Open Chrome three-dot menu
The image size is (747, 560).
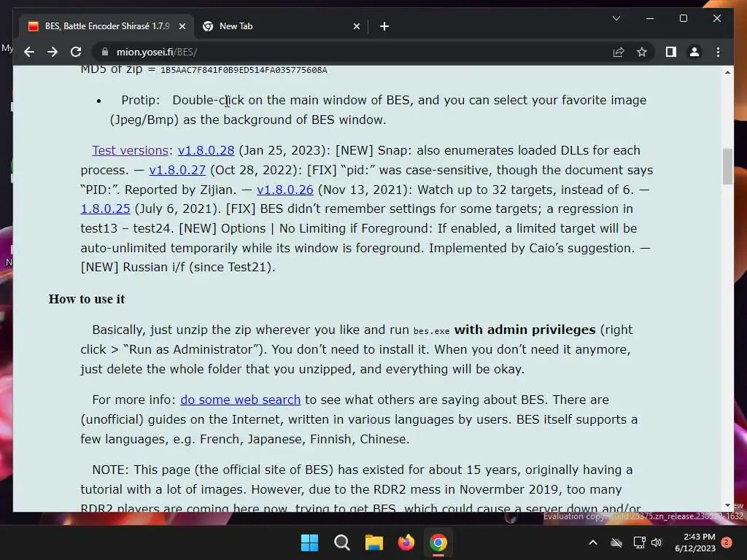[x=718, y=52]
